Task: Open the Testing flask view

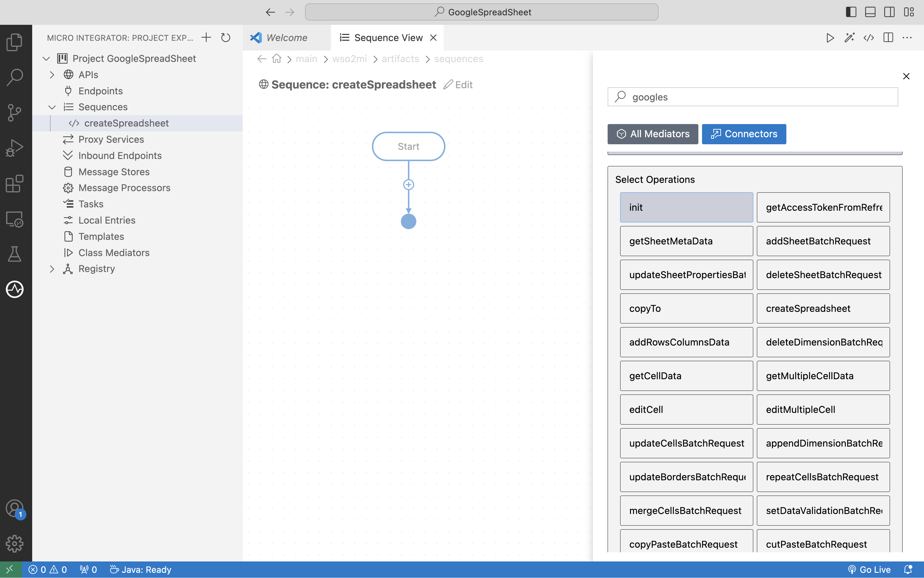Action: tap(14, 254)
